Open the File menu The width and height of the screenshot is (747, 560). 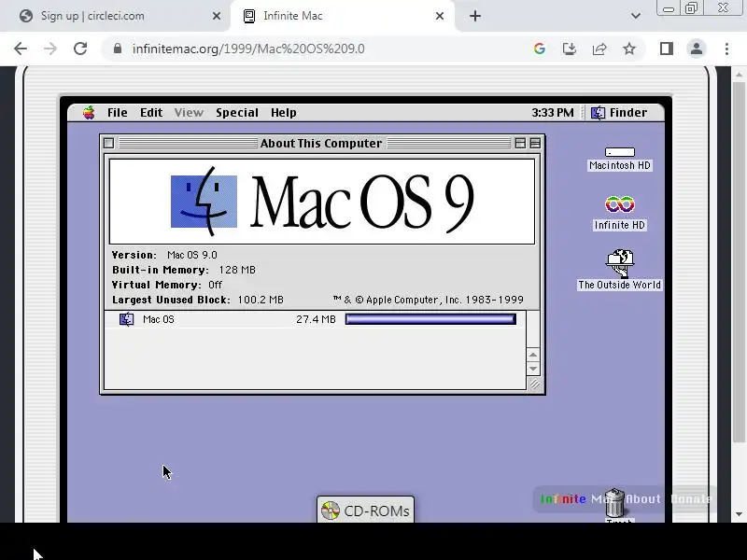118,113
